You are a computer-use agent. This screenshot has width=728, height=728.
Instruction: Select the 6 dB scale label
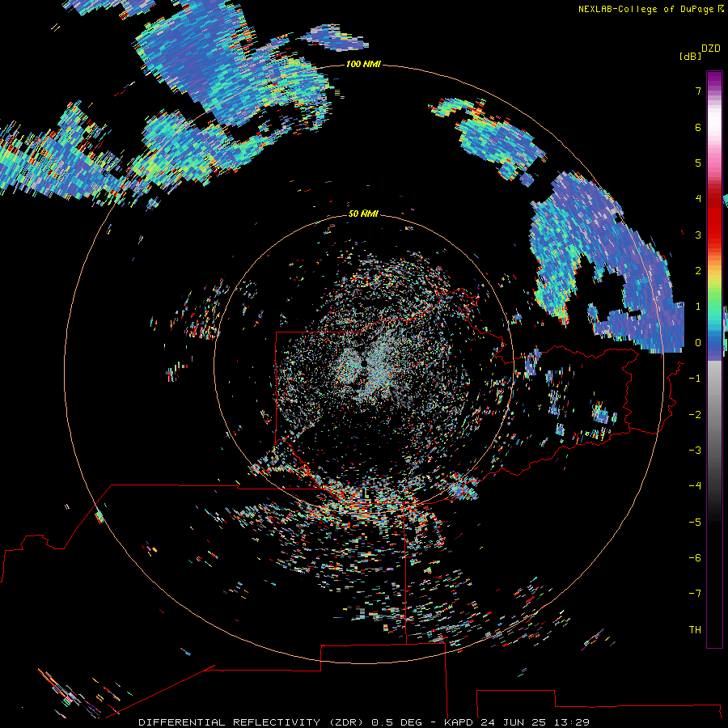698,127
